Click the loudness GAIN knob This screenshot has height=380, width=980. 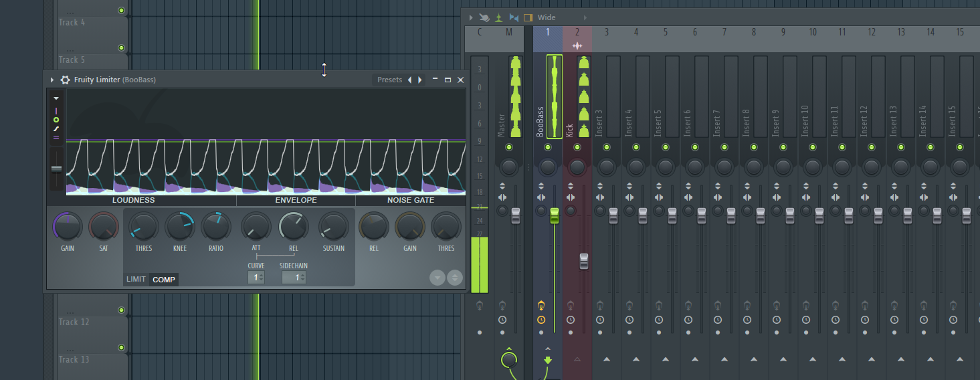point(68,227)
